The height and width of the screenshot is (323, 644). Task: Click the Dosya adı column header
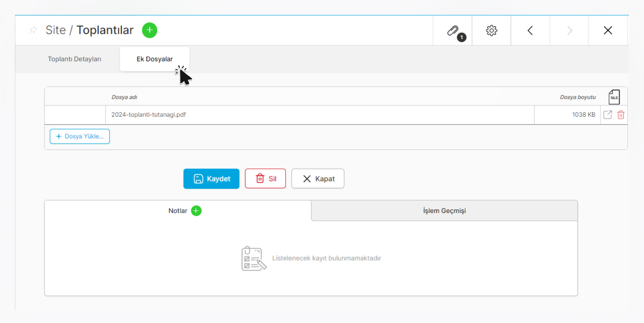(124, 97)
